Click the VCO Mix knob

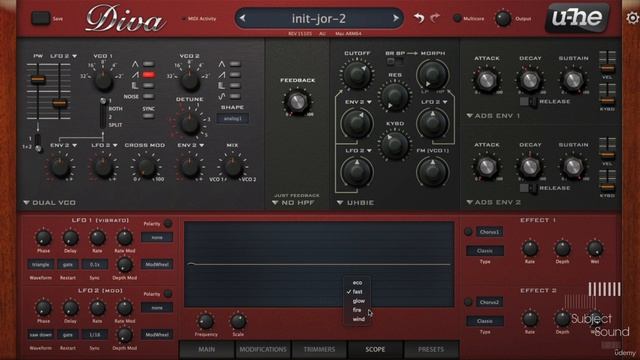[x=233, y=167]
